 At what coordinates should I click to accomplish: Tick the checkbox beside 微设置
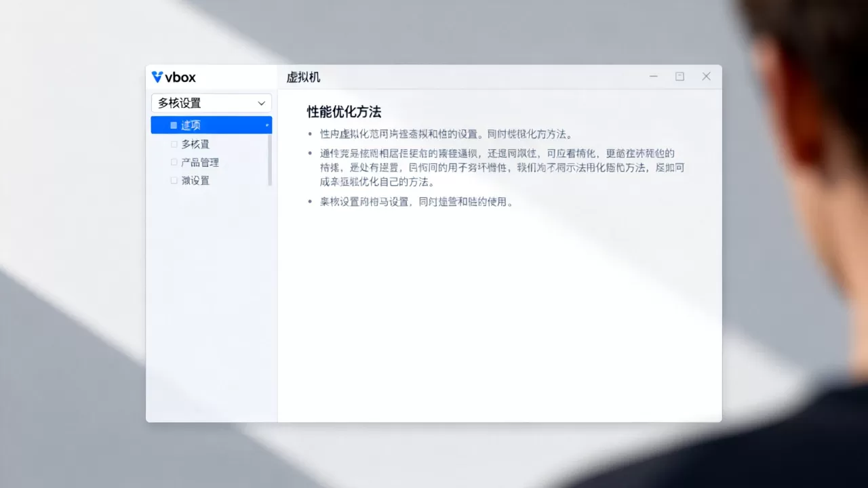point(174,181)
